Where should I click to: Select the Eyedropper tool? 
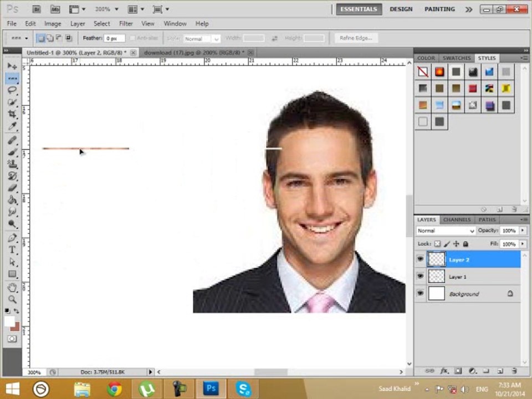pos(12,126)
